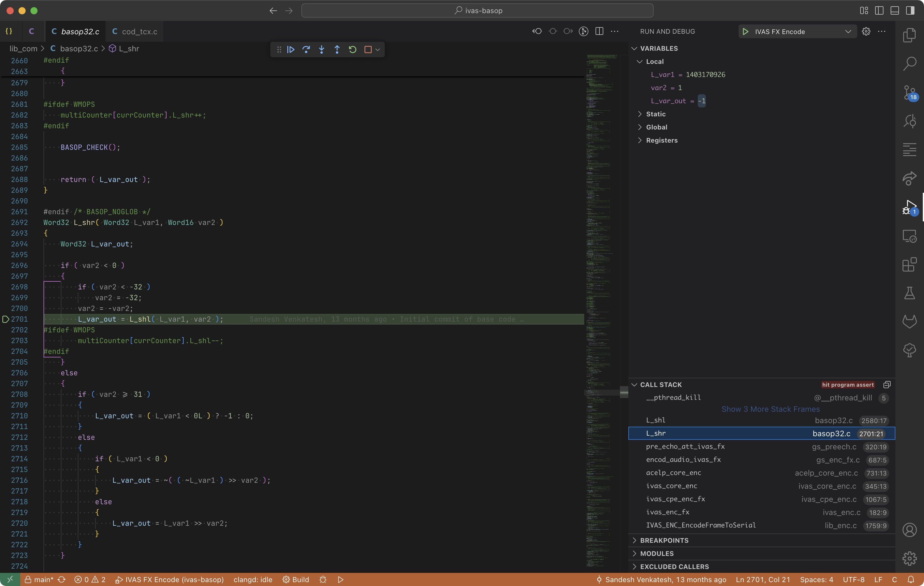The height and width of the screenshot is (586, 924).
Task: Click the Build button in status bar
Action: pyautogui.click(x=296, y=579)
